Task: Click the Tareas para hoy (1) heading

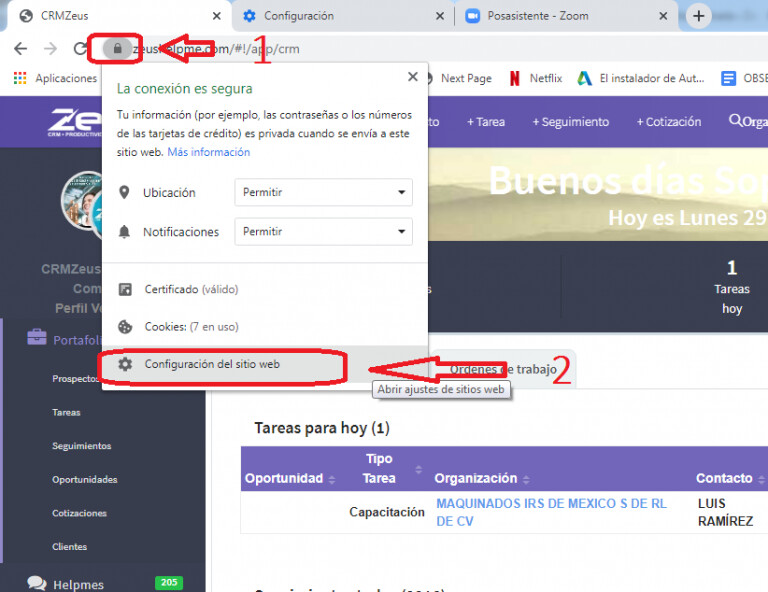Action: click(x=322, y=428)
